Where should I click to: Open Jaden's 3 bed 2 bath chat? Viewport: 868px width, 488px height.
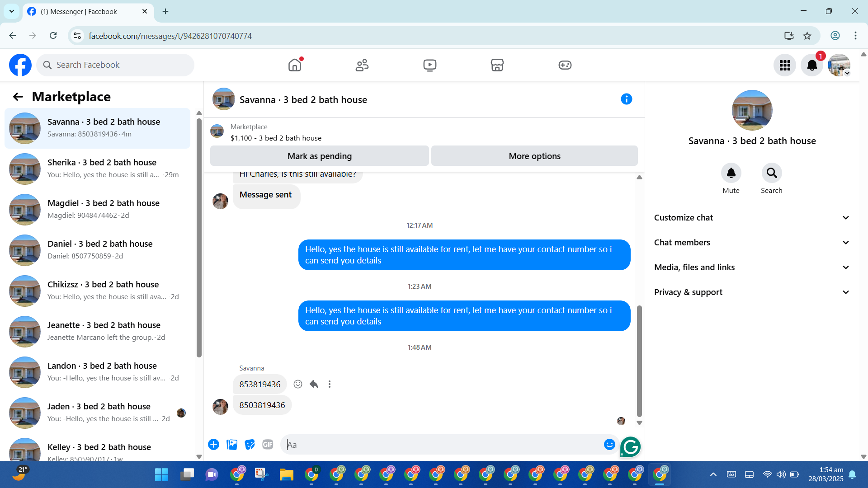97,413
